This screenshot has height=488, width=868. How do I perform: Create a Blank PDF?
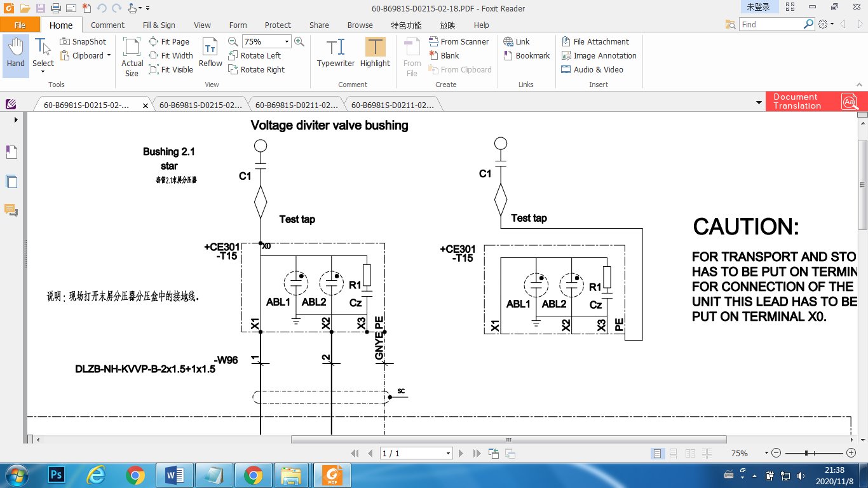point(444,55)
